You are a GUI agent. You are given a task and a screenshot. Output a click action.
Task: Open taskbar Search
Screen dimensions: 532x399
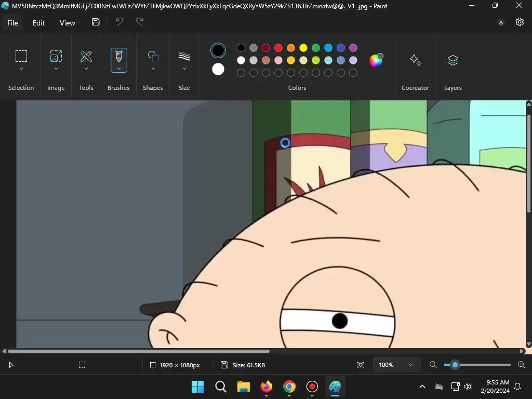[x=220, y=387]
